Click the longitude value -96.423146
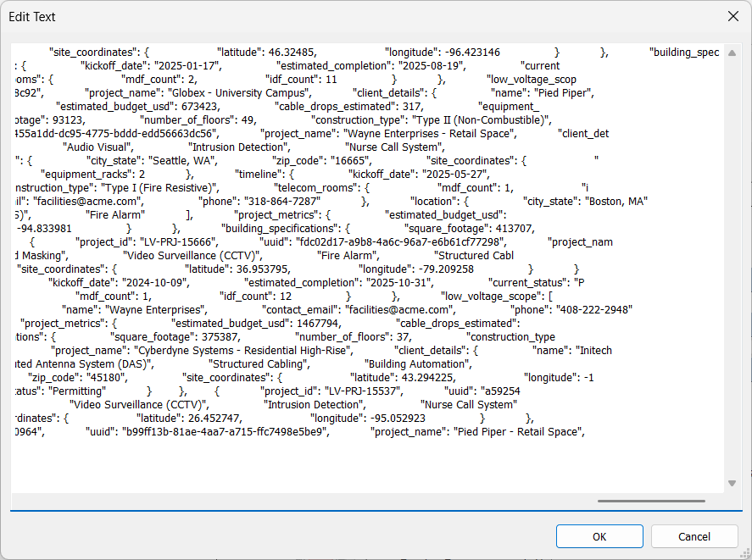The image size is (752, 560). point(472,53)
